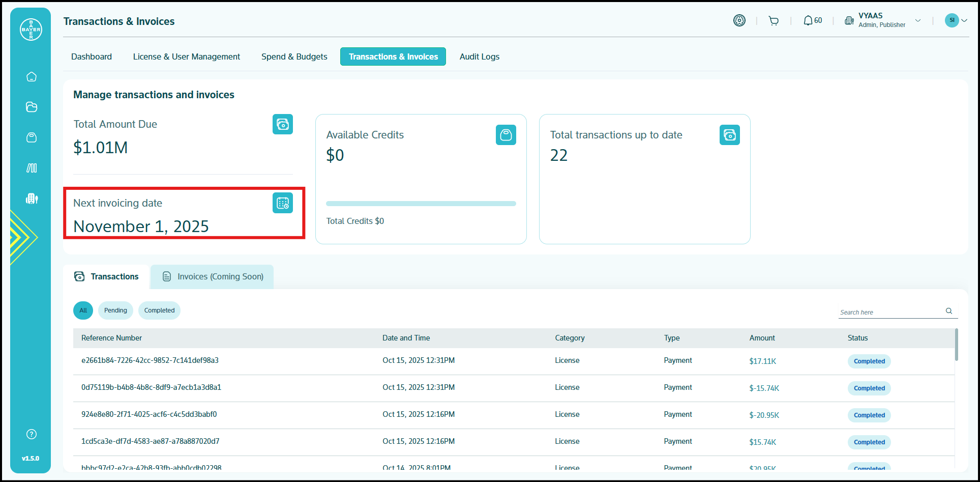Expand the yellow sidebar chevron arrow

click(23, 237)
